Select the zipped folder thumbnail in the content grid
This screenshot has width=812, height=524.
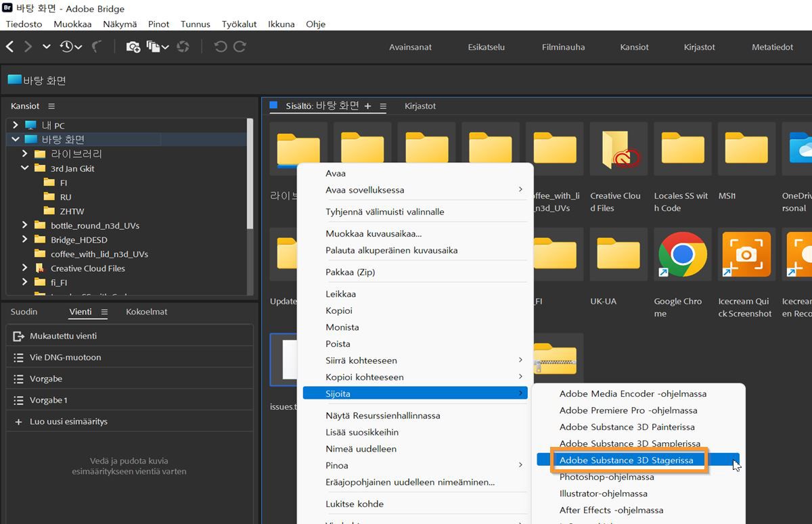[x=555, y=359]
